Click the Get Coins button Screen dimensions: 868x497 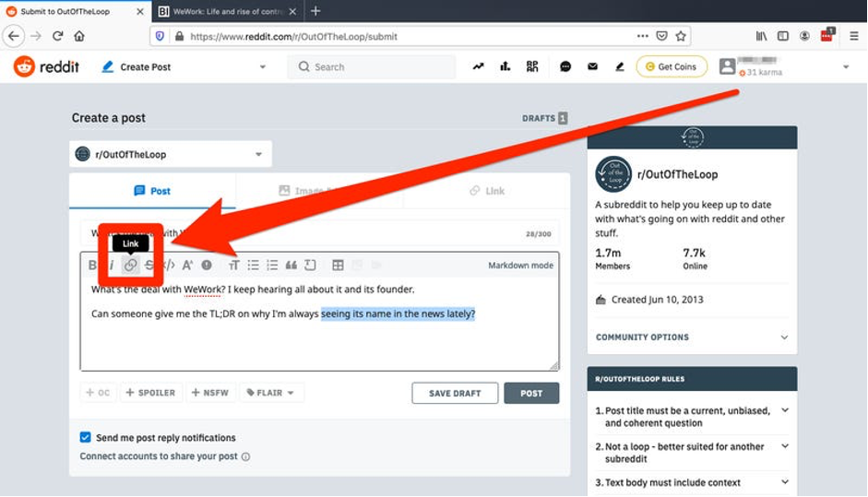coord(672,66)
